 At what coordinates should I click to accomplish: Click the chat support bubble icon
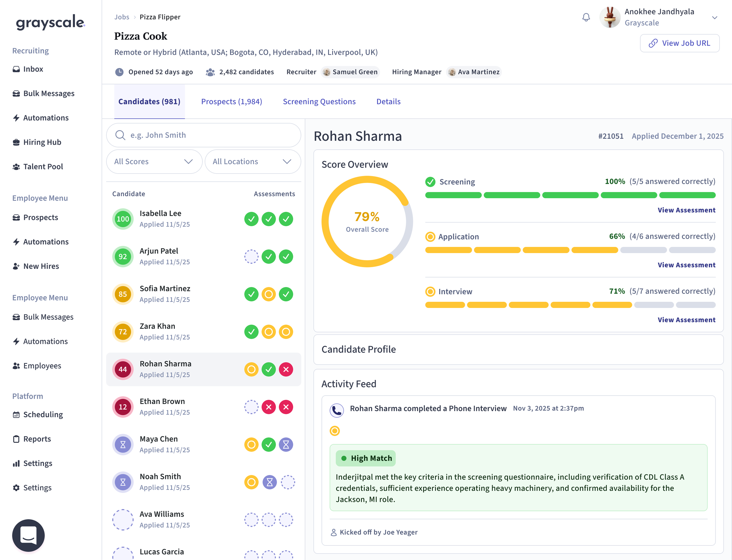[28, 535]
